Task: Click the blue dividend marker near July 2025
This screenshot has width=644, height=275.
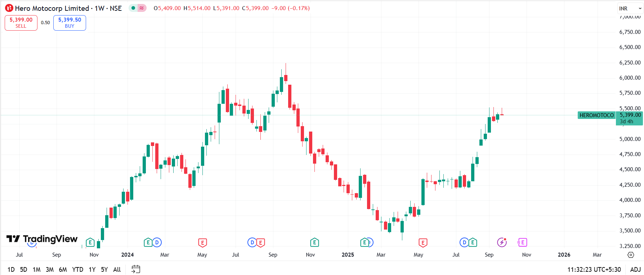Action: (464, 243)
